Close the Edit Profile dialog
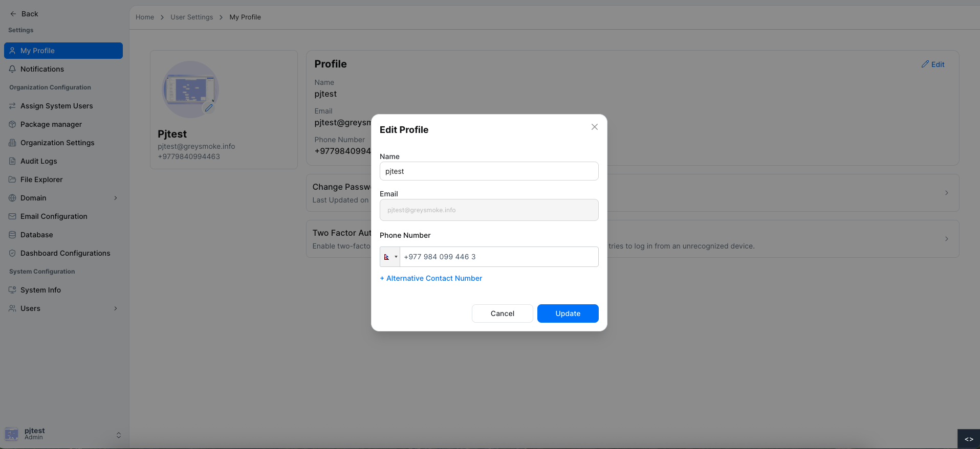980x449 pixels. point(594,127)
